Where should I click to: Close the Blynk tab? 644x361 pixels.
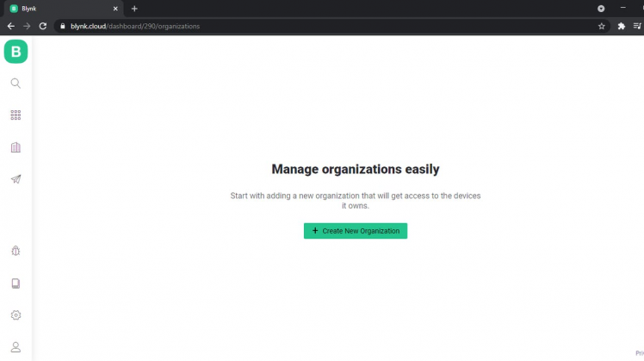point(115,9)
